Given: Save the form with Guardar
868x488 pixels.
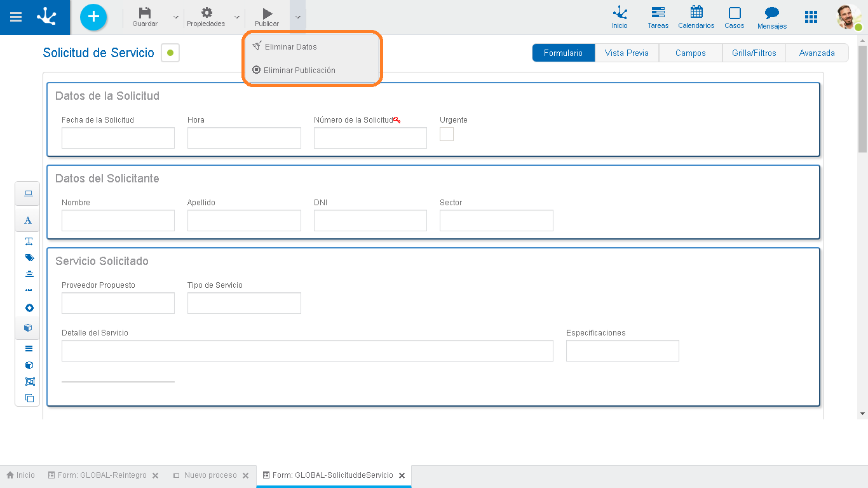Looking at the screenshot, I should pos(145,17).
